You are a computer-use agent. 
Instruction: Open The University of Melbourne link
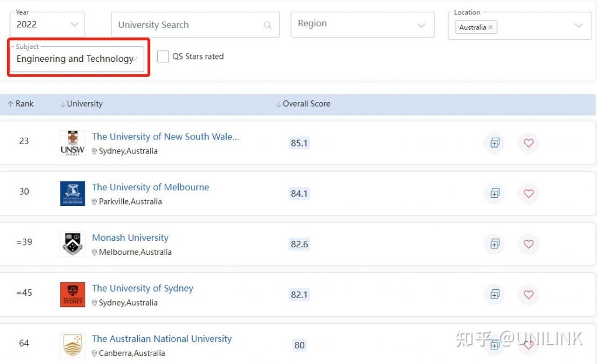click(150, 187)
